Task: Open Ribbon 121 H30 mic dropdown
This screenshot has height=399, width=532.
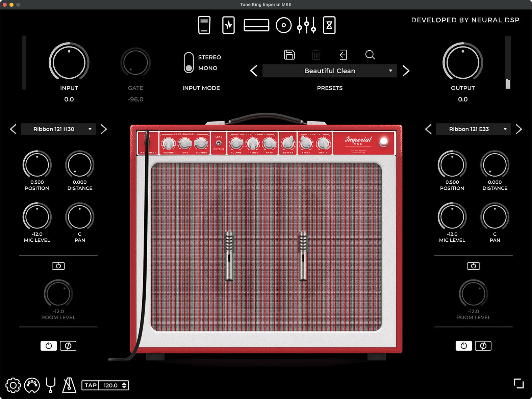Action: (58, 129)
